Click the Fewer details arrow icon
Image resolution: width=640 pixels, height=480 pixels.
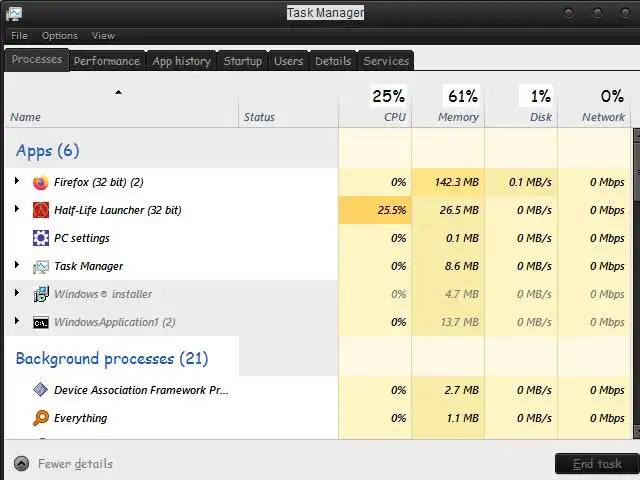tap(21, 464)
